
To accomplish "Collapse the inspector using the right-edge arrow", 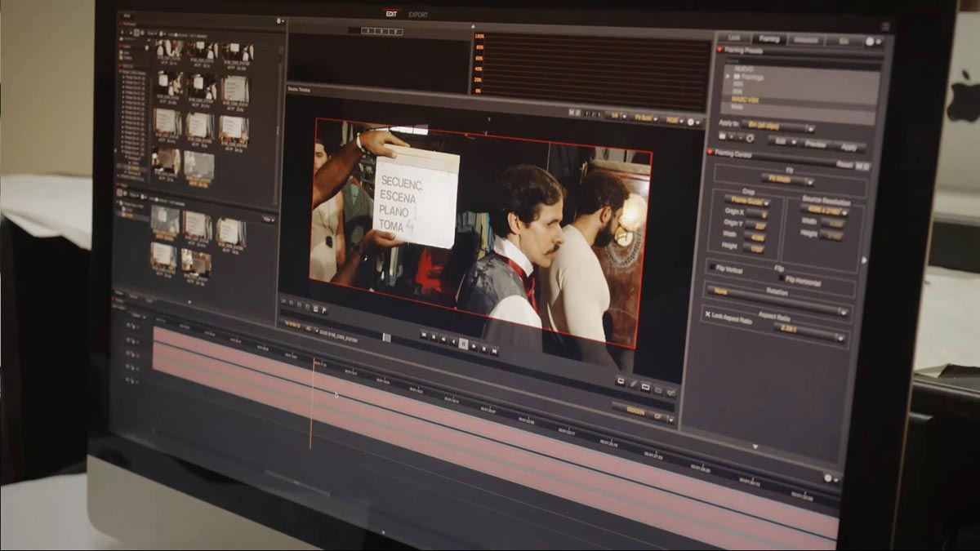I will [866, 260].
